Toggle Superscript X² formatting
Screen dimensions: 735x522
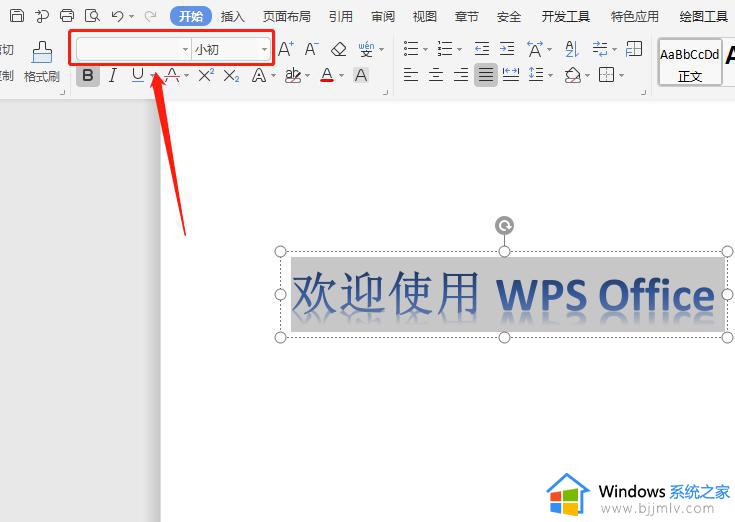tap(206, 75)
